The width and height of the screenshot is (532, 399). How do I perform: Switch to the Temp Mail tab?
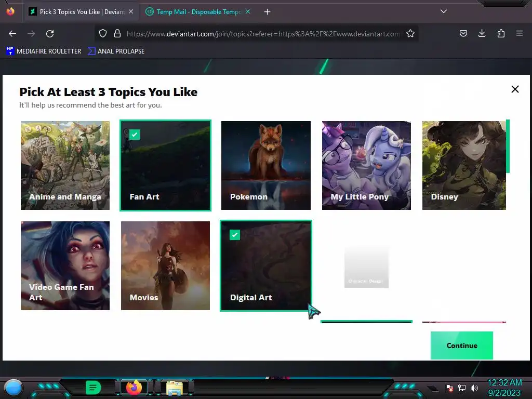pyautogui.click(x=198, y=12)
